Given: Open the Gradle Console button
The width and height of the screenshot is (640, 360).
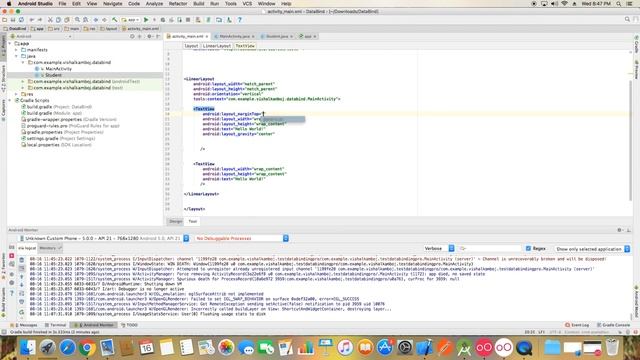Looking at the screenshot, I should [x=613, y=325].
